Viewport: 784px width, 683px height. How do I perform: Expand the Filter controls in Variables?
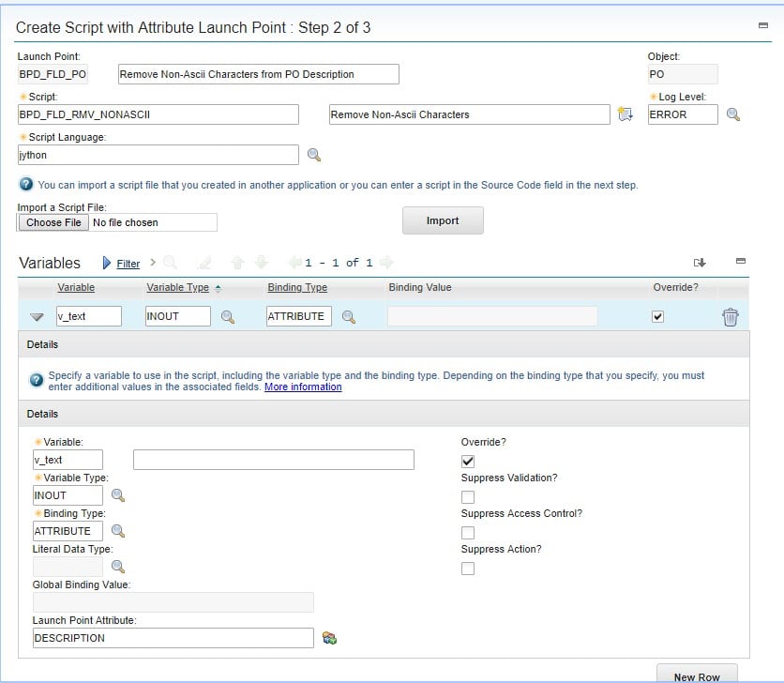[127, 264]
